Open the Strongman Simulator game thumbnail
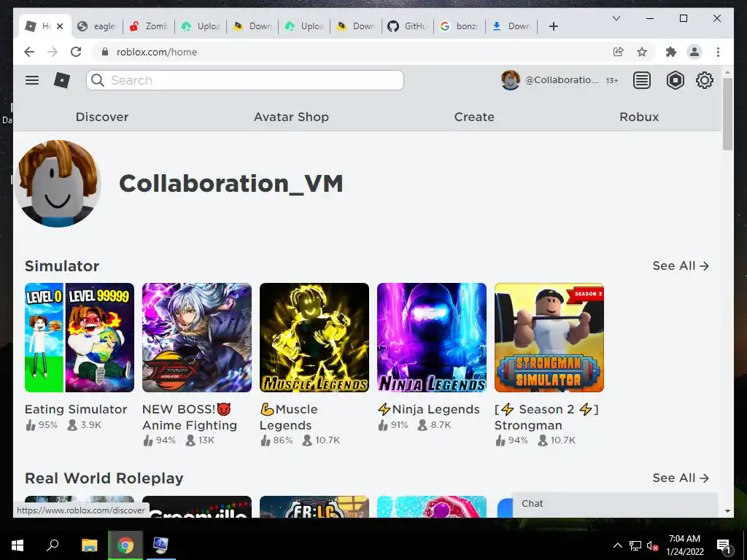 [549, 338]
